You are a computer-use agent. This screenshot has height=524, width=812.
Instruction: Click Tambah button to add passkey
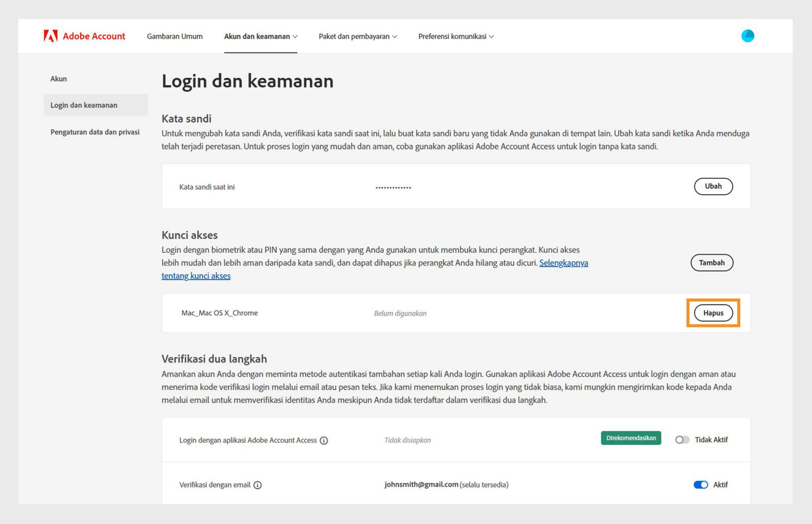(x=712, y=263)
